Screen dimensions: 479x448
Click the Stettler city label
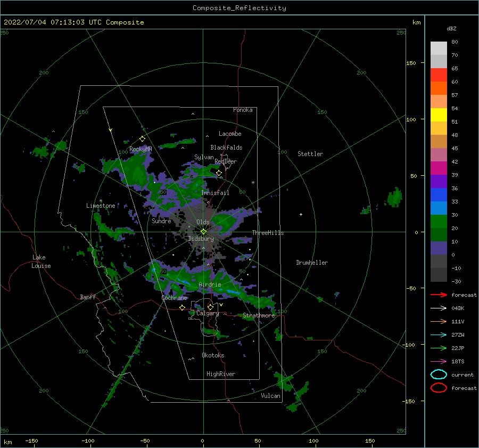[310, 154]
